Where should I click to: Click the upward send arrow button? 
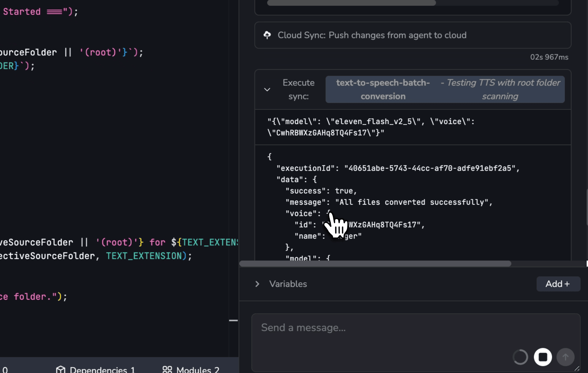click(566, 357)
